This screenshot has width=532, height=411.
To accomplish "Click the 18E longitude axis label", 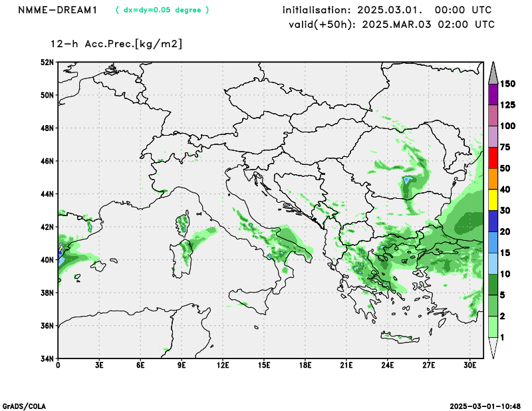I will [305, 366].
